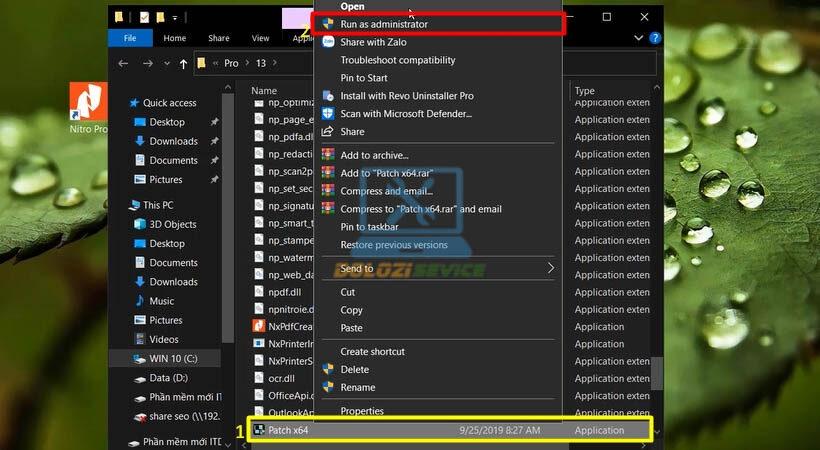Select the Patch x64 application file
This screenshot has width=820, height=450.
click(x=288, y=430)
